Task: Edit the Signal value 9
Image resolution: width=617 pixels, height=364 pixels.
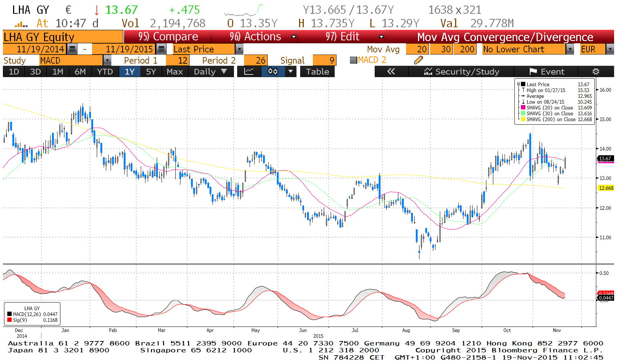Action: click(325, 60)
